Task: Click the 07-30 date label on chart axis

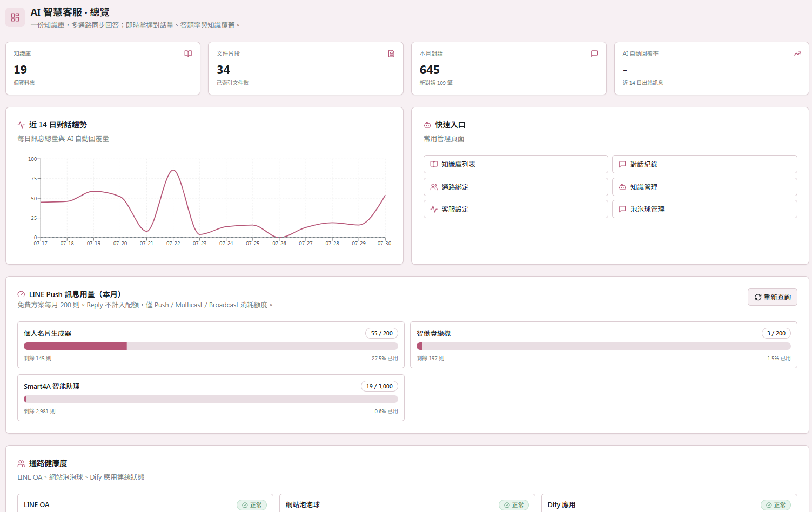Action: [x=384, y=244]
